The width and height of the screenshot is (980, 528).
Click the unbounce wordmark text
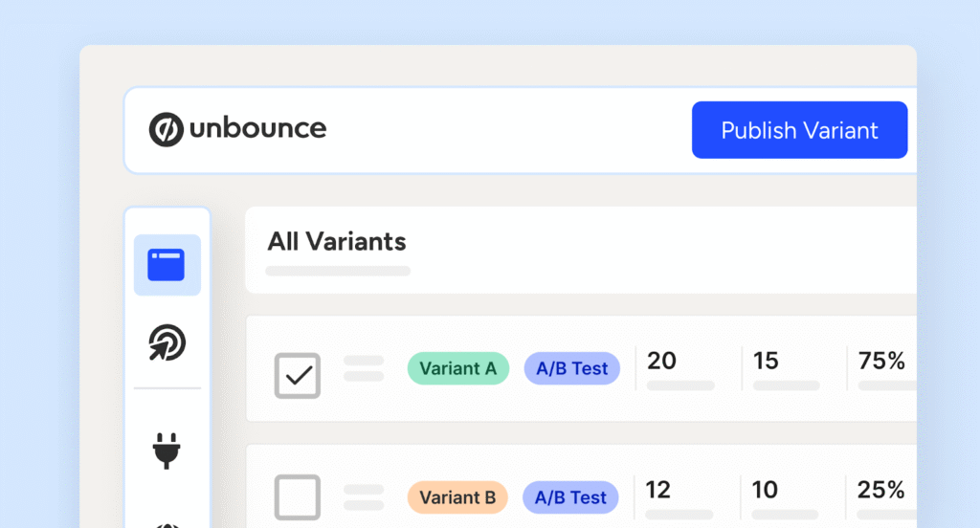[257, 128]
